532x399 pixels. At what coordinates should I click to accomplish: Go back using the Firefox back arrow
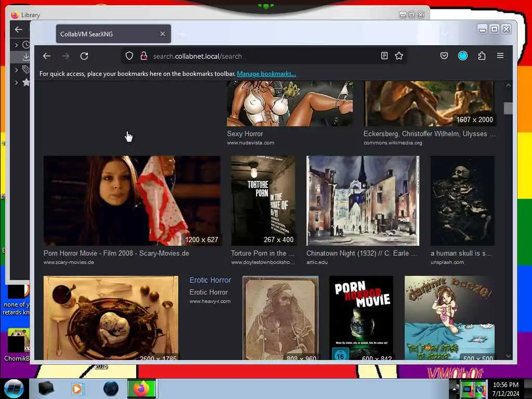point(47,56)
